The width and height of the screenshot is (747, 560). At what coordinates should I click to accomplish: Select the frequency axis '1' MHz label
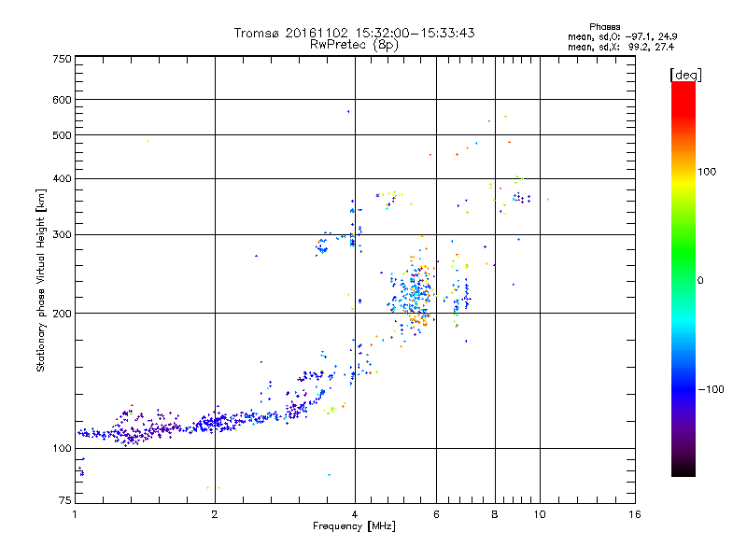(75, 514)
